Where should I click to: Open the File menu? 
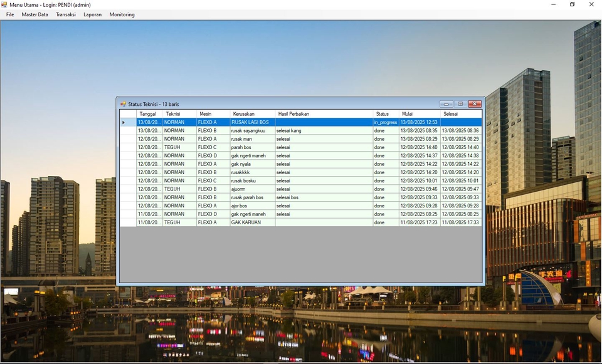(10, 14)
